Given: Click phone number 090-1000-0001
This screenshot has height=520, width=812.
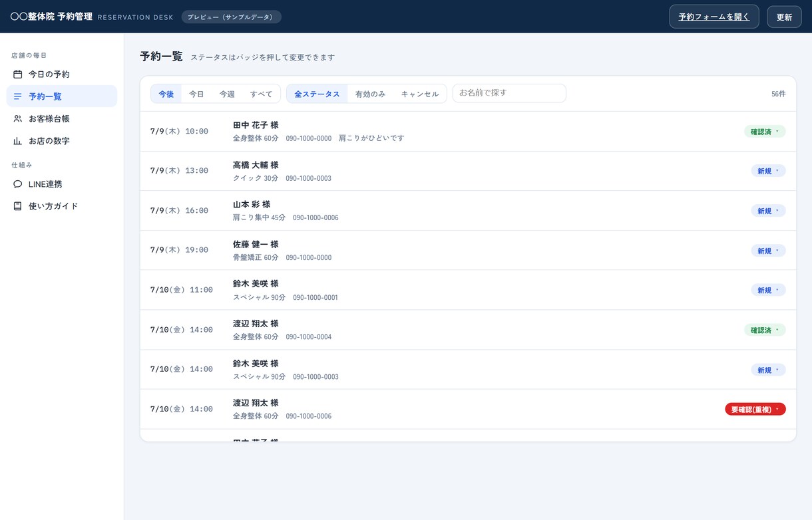Looking at the screenshot, I should click(x=315, y=297).
